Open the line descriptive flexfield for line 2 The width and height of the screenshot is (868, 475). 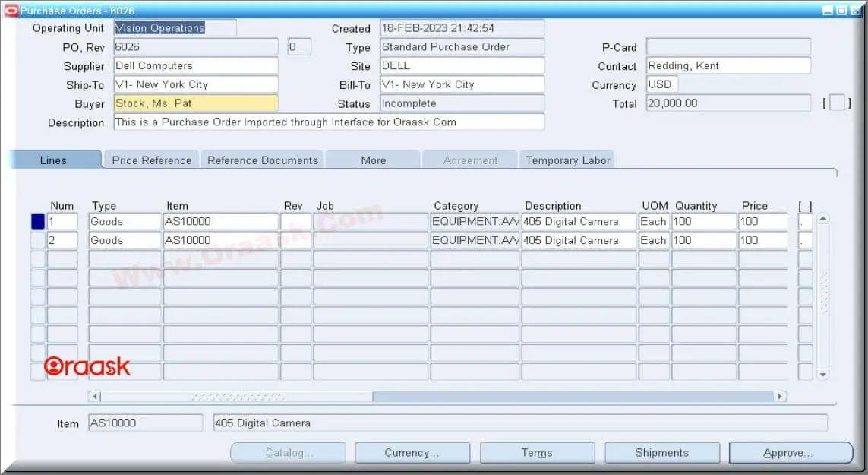tap(804, 240)
